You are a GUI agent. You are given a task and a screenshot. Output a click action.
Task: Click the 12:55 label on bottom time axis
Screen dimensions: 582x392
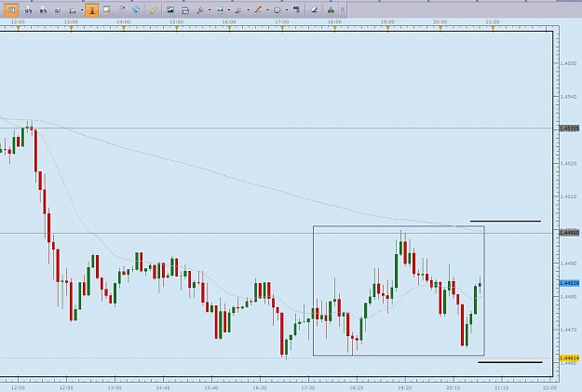point(66,387)
